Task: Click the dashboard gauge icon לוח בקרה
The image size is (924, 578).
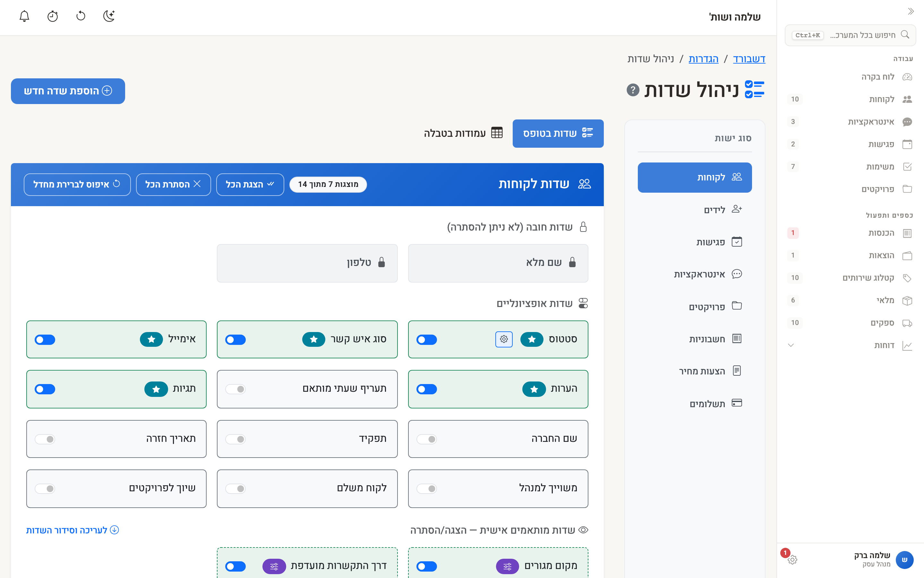Action: [907, 77]
